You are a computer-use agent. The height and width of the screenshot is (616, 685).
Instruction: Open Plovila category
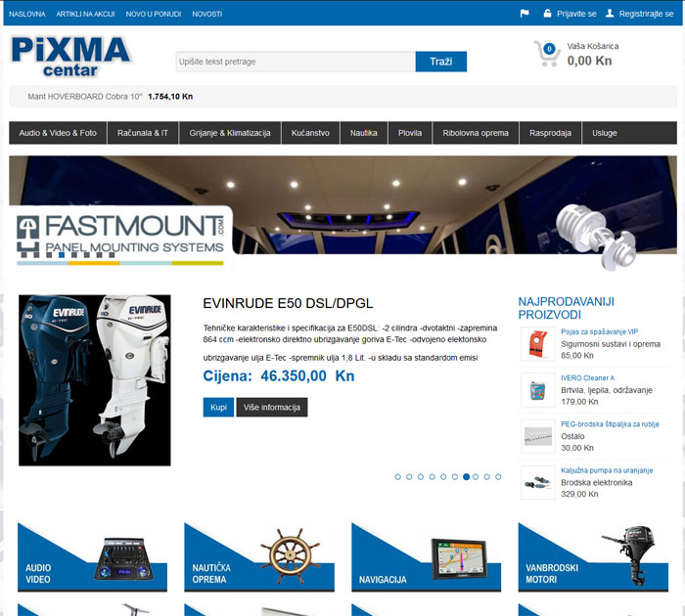pos(410,133)
